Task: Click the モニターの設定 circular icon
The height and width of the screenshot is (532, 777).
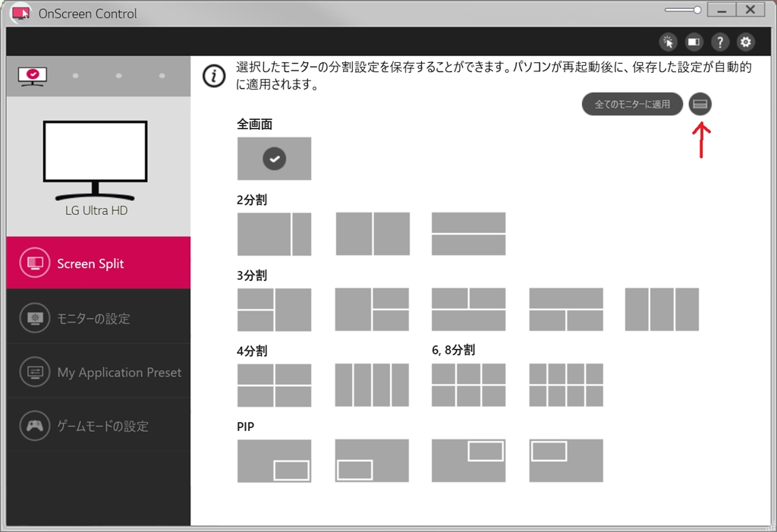Action: click(35, 318)
